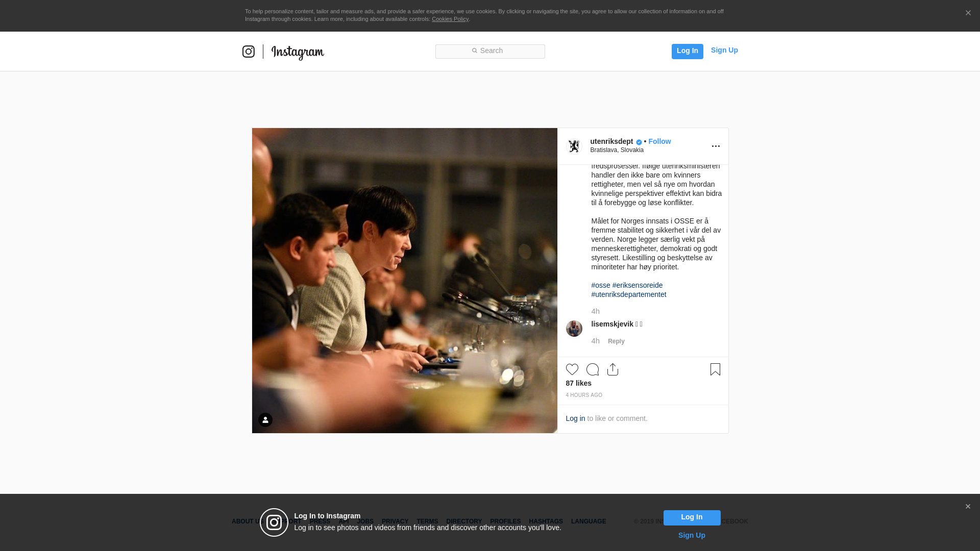Open the post photo
The height and width of the screenshot is (551, 980).
pyautogui.click(x=405, y=281)
